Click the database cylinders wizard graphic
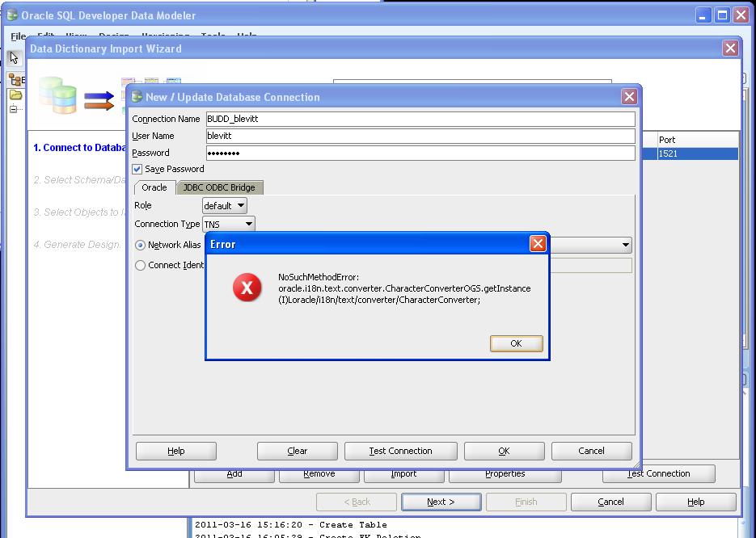 tap(57, 95)
